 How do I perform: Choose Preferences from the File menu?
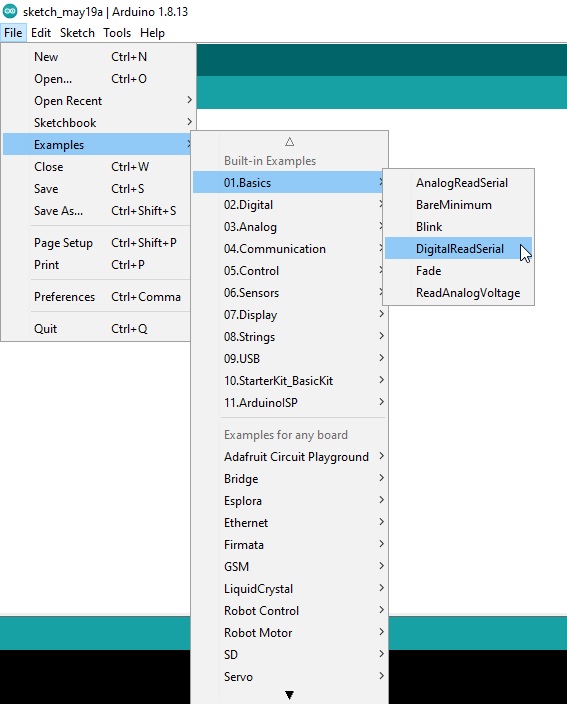click(98, 297)
